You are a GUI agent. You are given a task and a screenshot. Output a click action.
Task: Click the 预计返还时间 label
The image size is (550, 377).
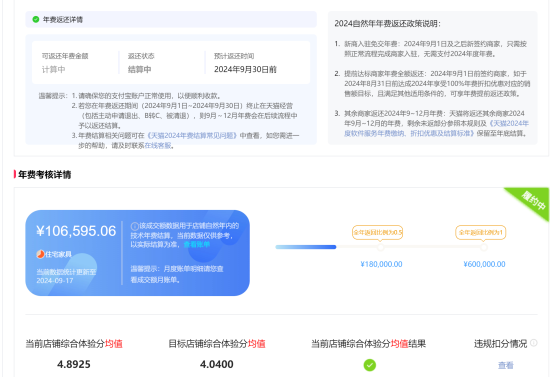pos(234,56)
